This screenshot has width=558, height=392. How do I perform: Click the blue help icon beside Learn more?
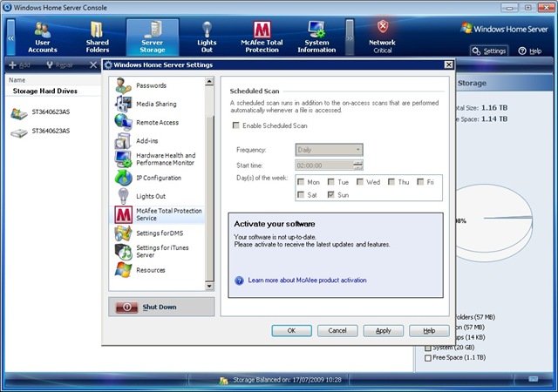239,280
